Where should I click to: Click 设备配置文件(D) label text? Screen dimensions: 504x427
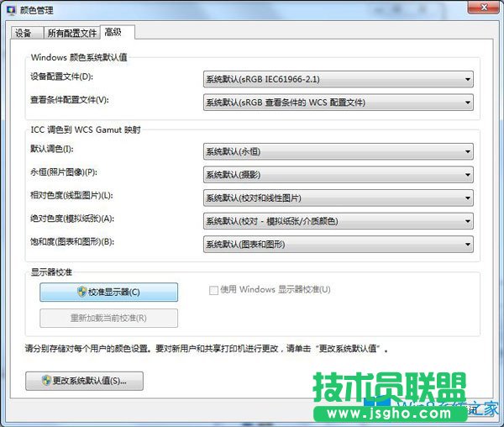(x=61, y=76)
